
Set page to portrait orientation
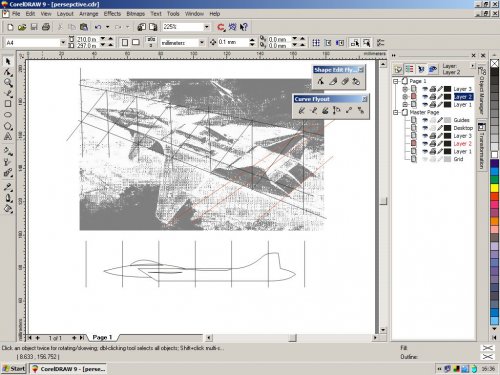[x=125, y=43]
